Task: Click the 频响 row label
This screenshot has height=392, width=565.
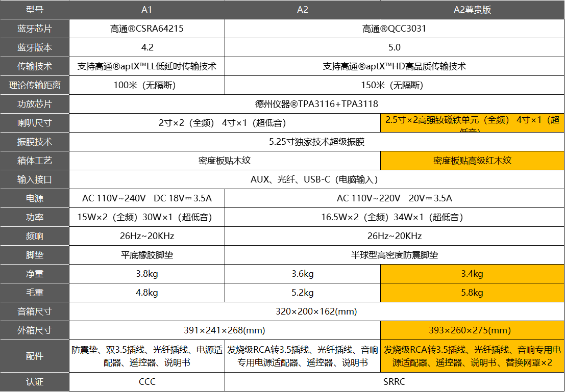Action: pyautogui.click(x=35, y=236)
